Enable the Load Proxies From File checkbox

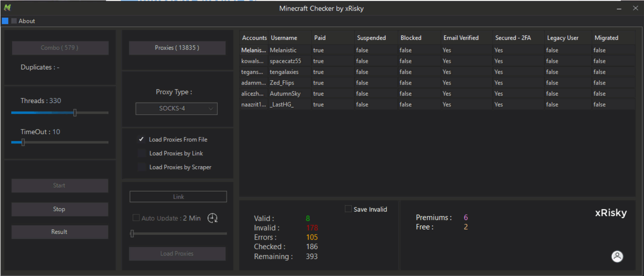pyautogui.click(x=141, y=139)
